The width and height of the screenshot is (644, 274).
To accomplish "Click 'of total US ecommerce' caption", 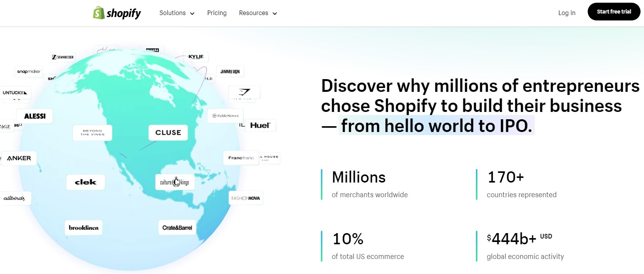I will (368, 257).
